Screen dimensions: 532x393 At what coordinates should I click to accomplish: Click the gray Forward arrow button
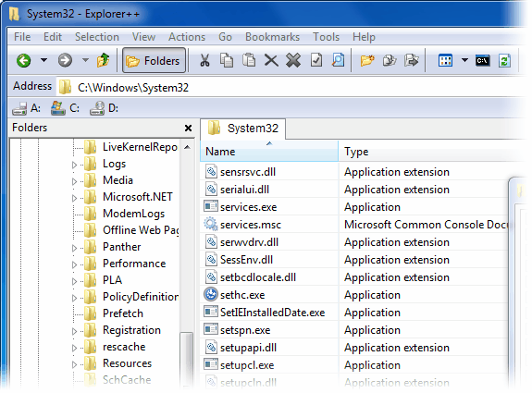pos(65,61)
